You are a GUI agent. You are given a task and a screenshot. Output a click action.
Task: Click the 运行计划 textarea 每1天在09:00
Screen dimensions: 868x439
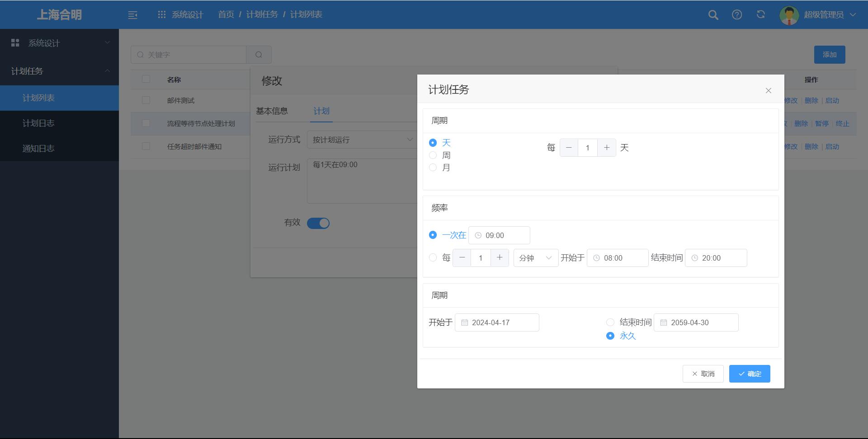(x=362, y=181)
